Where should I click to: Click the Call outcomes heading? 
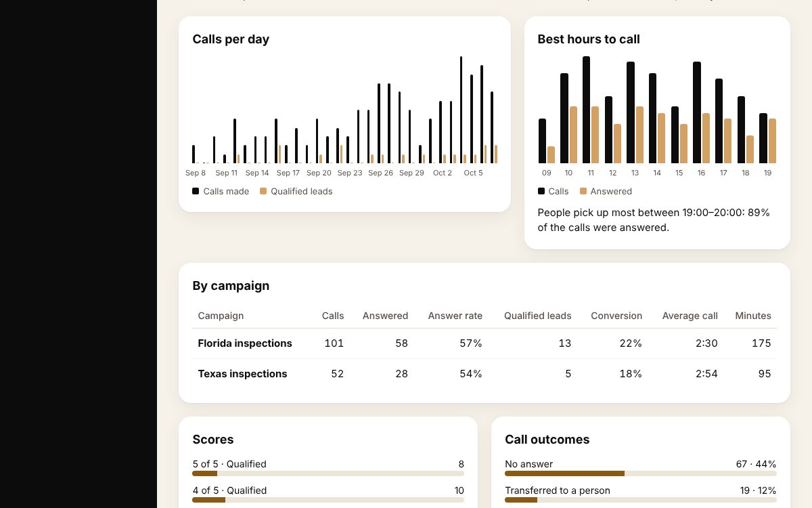pyautogui.click(x=547, y=440)
